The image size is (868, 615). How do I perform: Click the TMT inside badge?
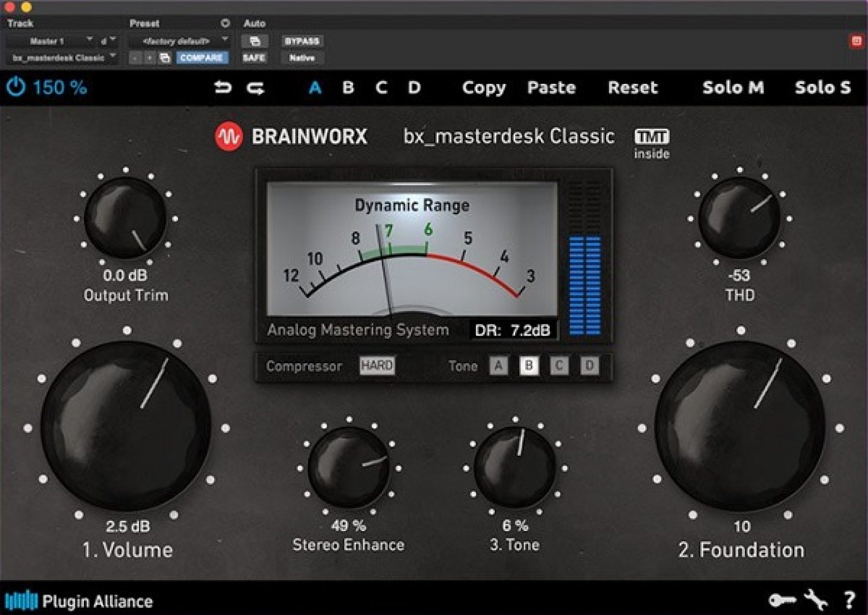click(651, 143)
